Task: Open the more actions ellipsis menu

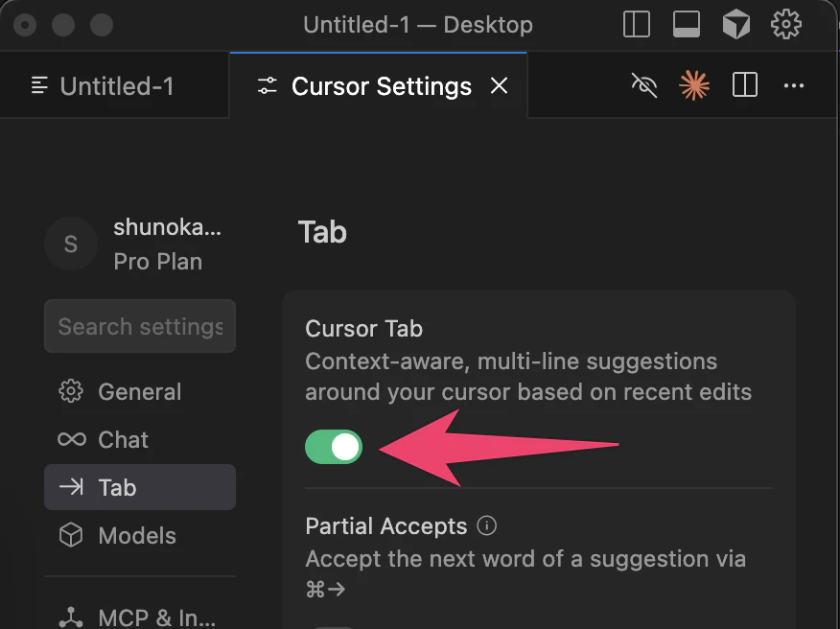Action: point(793,85)
